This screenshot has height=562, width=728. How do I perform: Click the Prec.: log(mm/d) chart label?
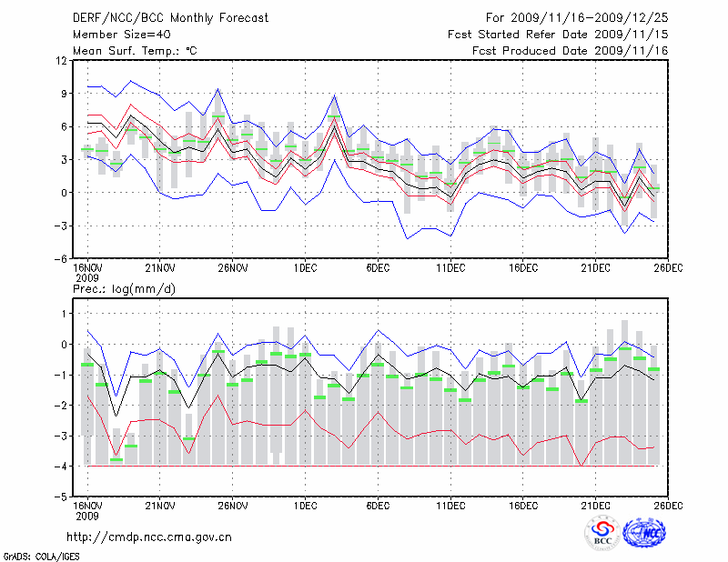click(x=122, y=289)
